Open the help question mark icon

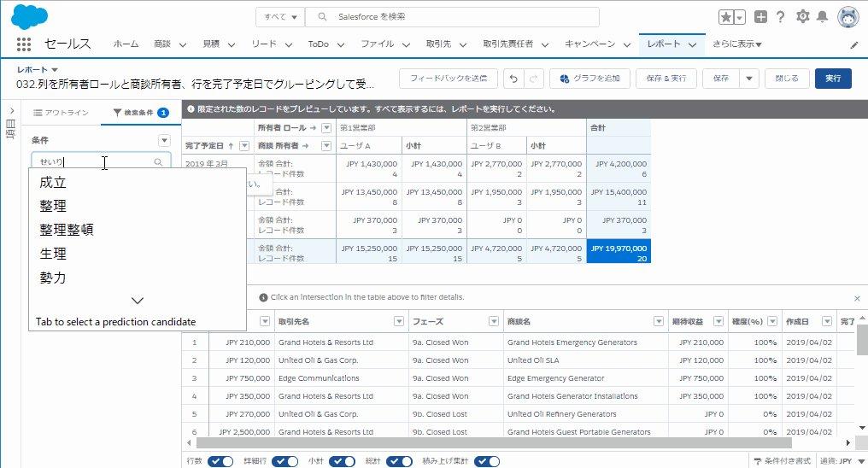[781, 17]
